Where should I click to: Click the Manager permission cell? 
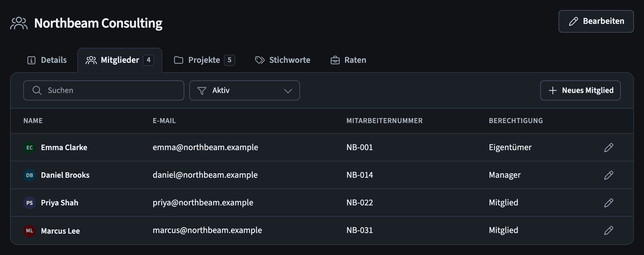coord(505,175)
